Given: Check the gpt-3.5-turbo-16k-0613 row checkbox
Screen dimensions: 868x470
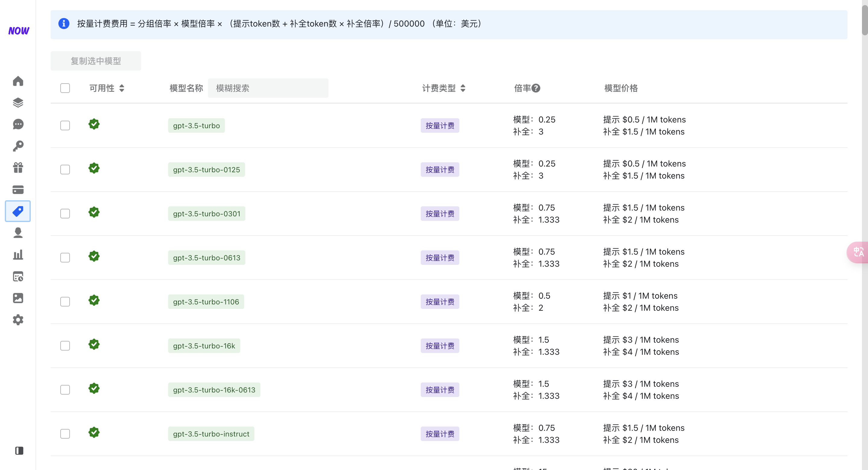Looking at the screenshot, I should pos(65,390).
